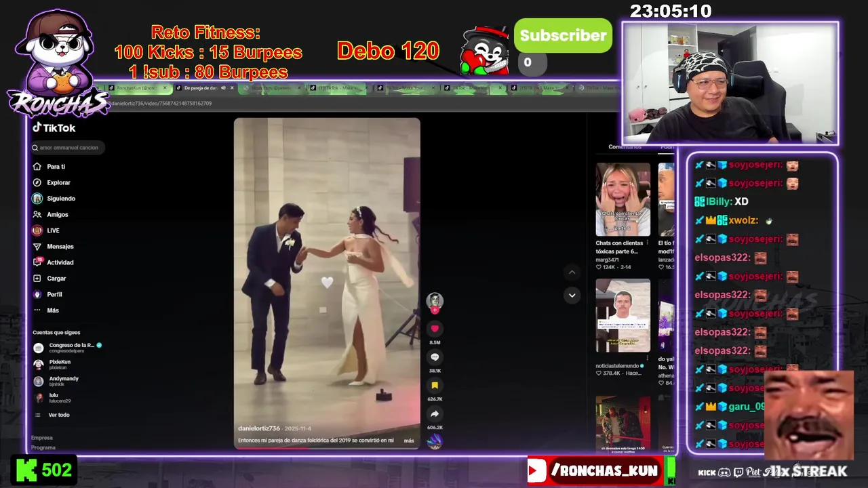Open Empresa footer link

click(x=42, y=438)
